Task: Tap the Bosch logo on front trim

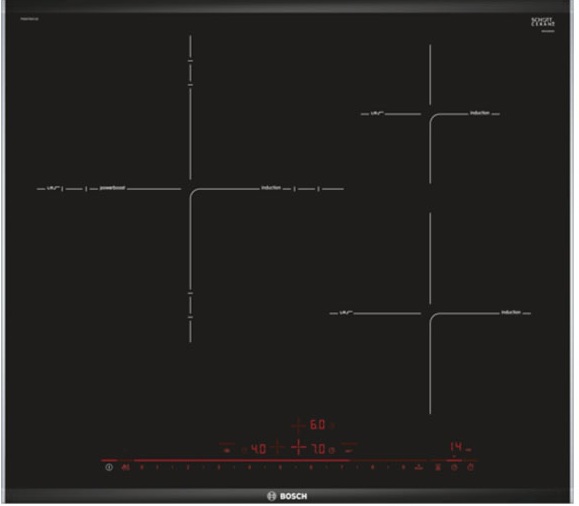Action: 287,496
